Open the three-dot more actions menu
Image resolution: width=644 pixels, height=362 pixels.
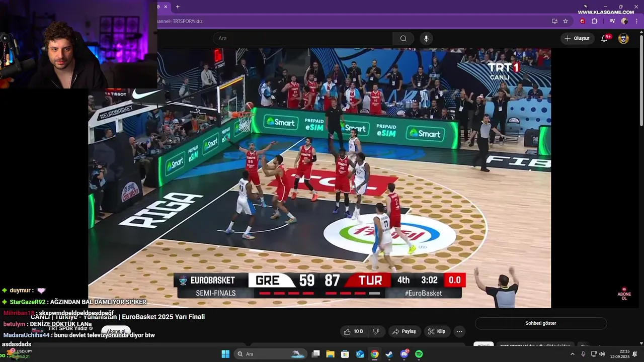coord(459,331)
